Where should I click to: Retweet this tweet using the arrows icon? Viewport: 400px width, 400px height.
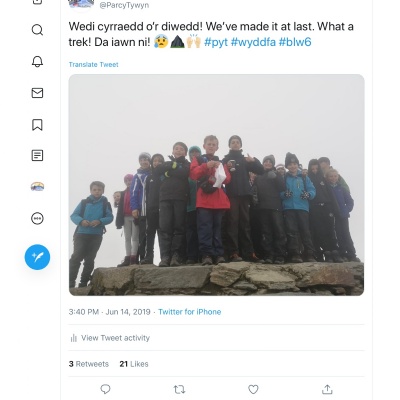[179, 389]
